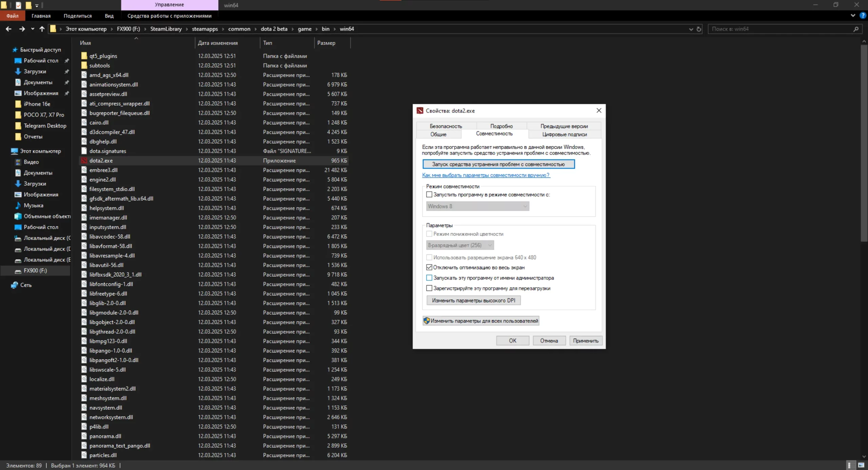Open the qt5_plugins folder icon
868x470 pixels.
(84, 56)
